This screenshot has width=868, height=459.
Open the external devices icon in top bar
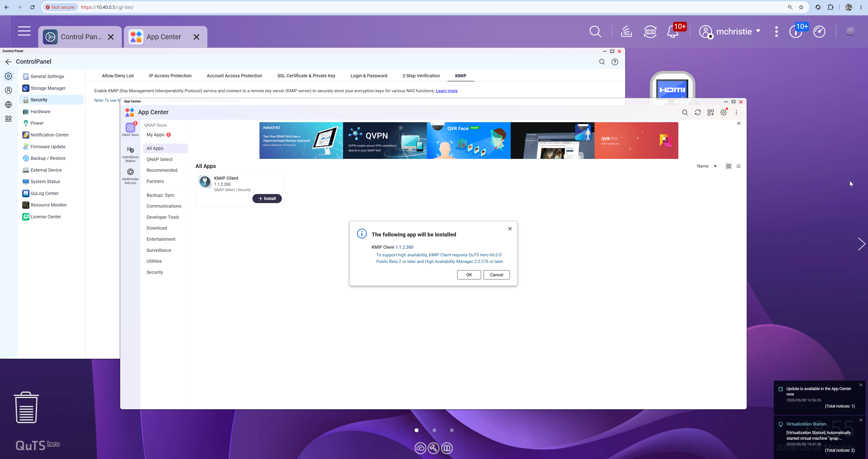click(650, 31)
